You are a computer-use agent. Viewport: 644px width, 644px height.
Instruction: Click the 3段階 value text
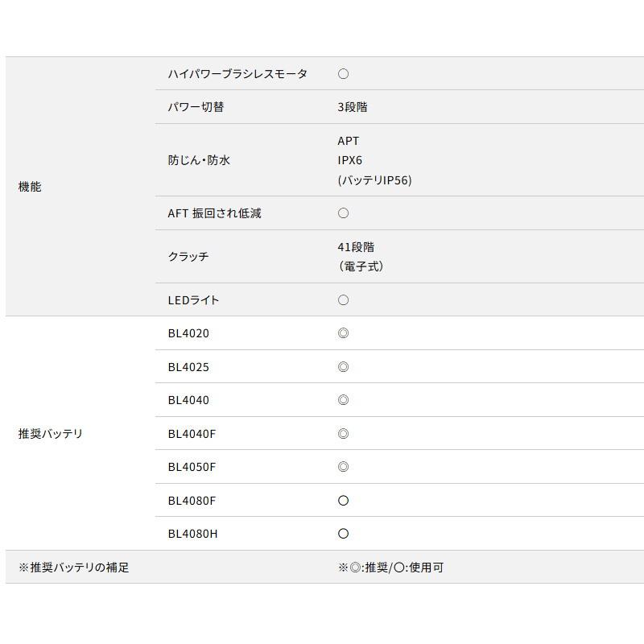point(353,107)
